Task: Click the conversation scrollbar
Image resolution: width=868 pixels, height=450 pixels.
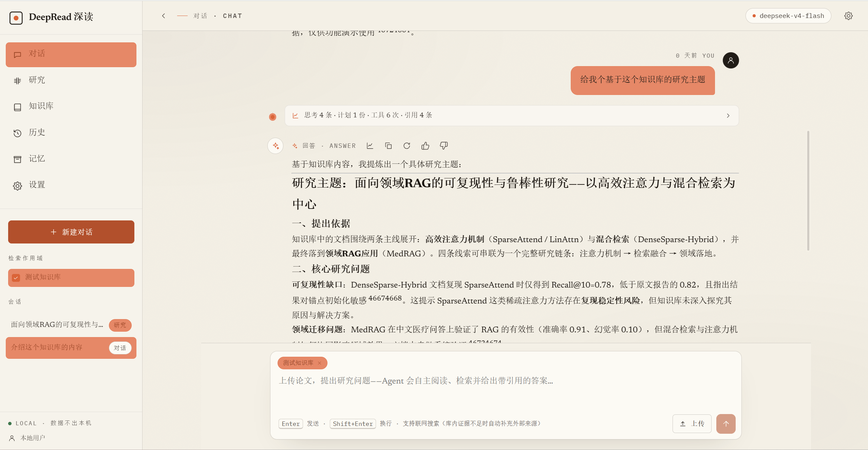Action: pyautogui.click(x=808, y=191)
